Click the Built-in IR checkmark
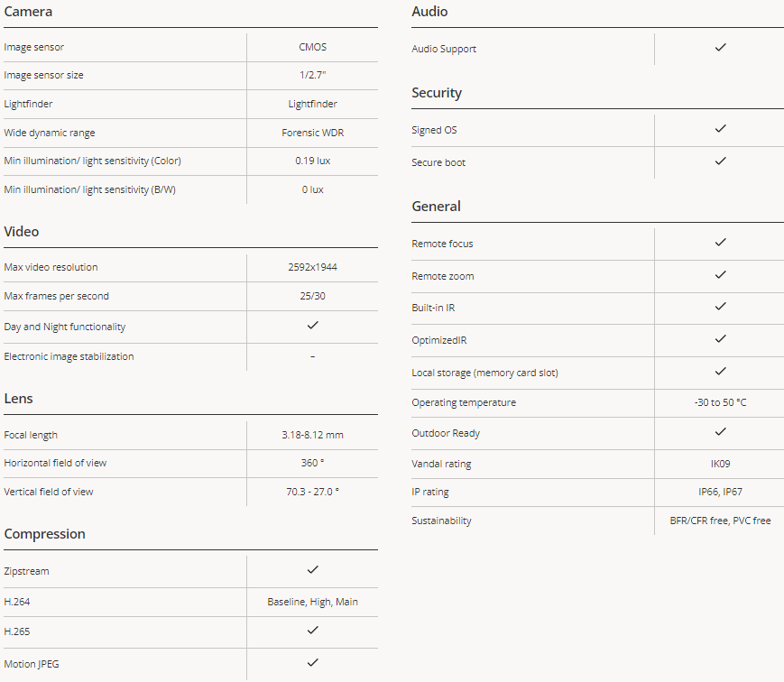 pyautogui.click(x=720, y=307)
